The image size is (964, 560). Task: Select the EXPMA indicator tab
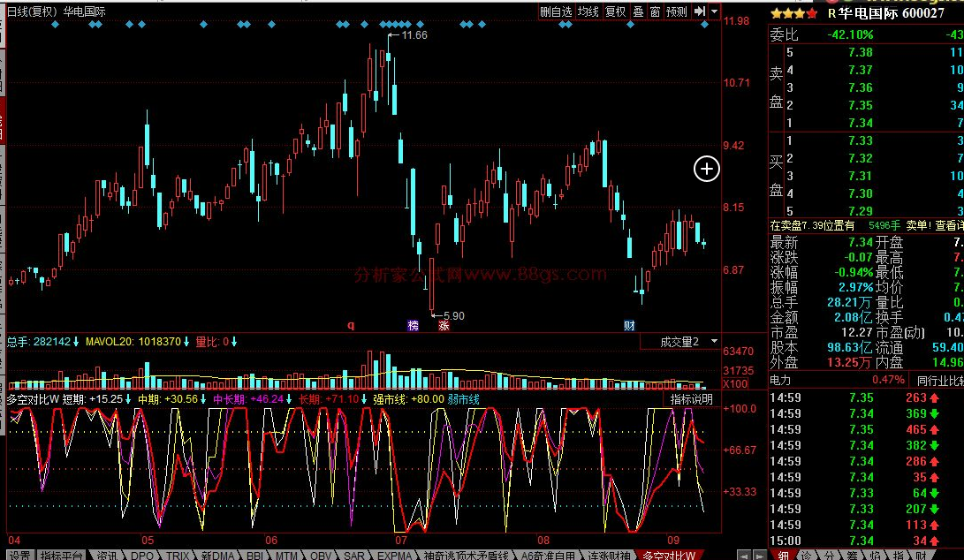point(394,555)
